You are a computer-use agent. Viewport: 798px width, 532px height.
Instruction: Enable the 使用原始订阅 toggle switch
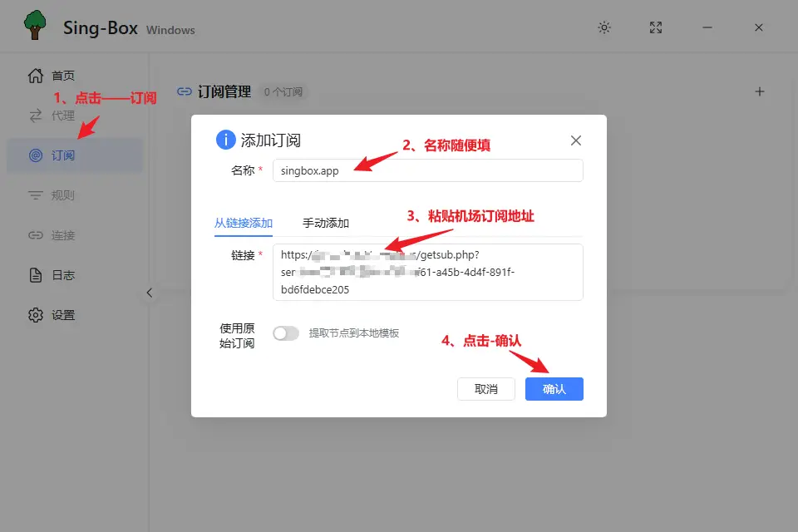[x=286, y=333]
